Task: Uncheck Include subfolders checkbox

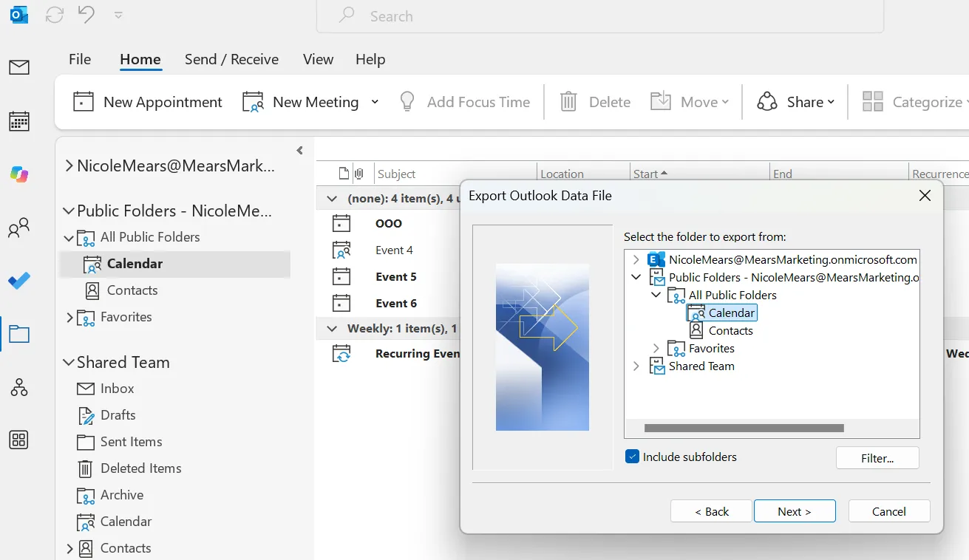Action: coord(632,457)
